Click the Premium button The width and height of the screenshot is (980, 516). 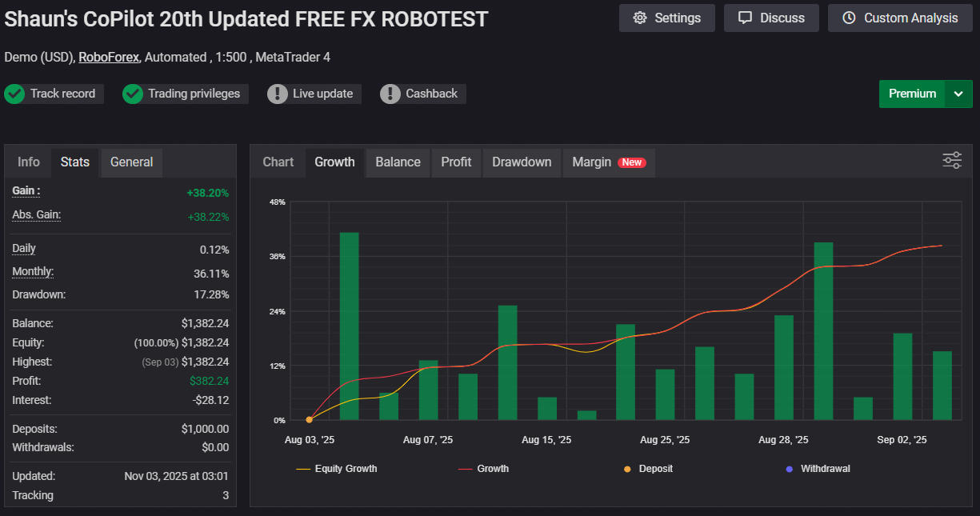(912, 94)
